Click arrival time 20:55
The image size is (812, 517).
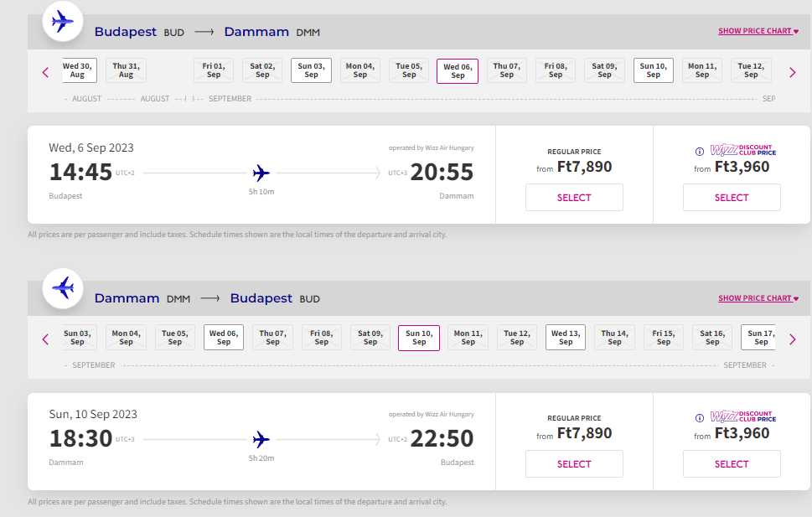coord(442,172)
